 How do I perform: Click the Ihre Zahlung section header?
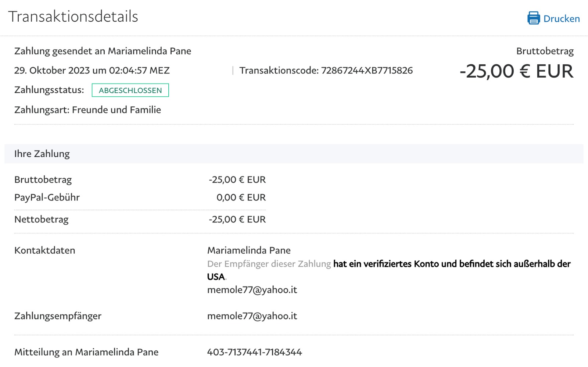(42, 154)
